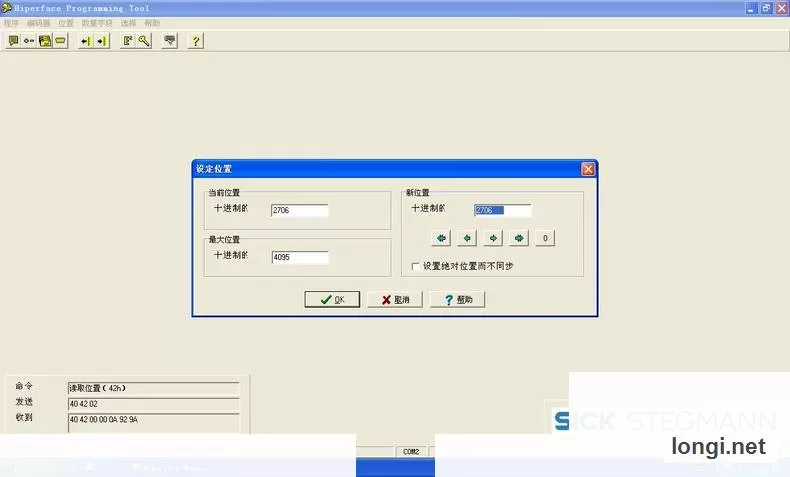Click the speech bubble toolbar icon

(x=14, y=41)
